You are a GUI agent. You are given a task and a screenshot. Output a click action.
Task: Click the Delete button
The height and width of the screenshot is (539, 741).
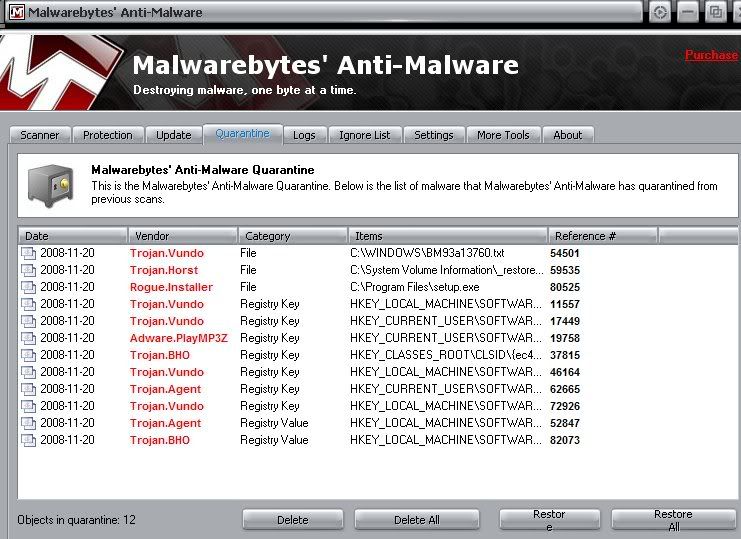[293, 520]
